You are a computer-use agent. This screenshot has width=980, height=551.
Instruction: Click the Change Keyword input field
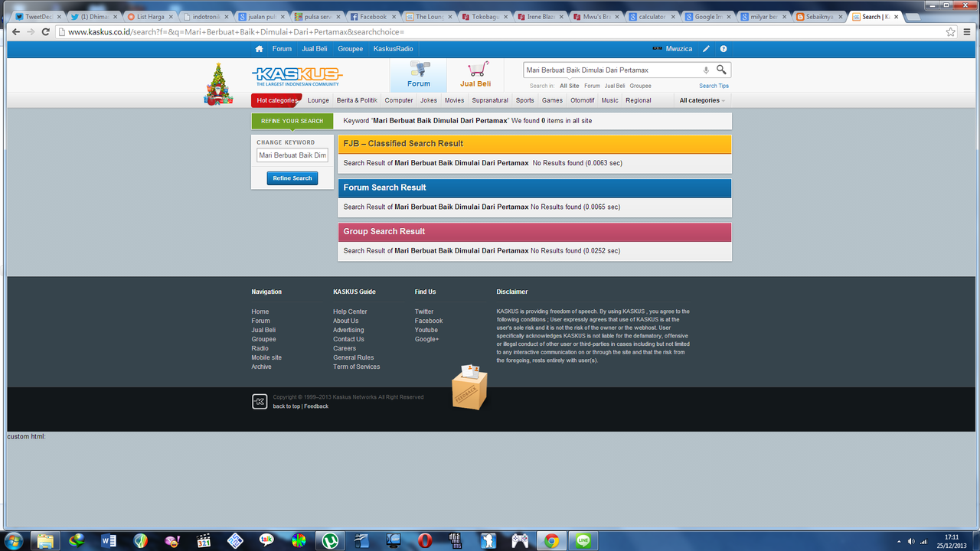point(292,155)
